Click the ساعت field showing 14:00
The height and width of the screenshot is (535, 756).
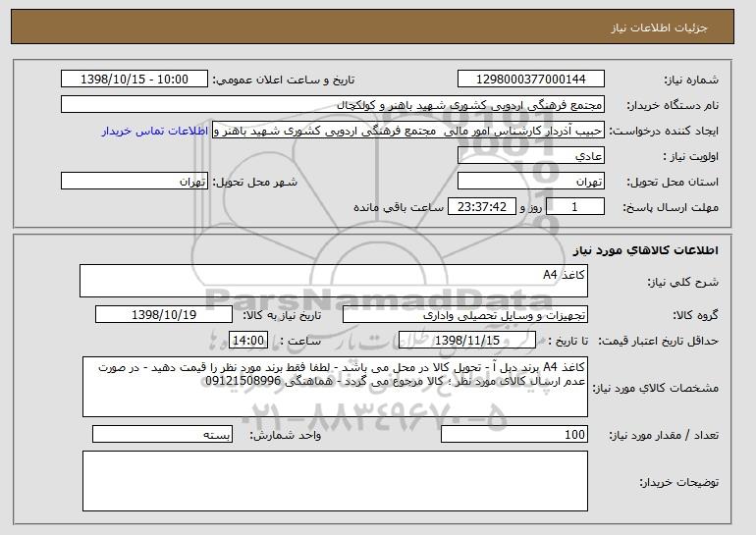(x=248, y=341)
